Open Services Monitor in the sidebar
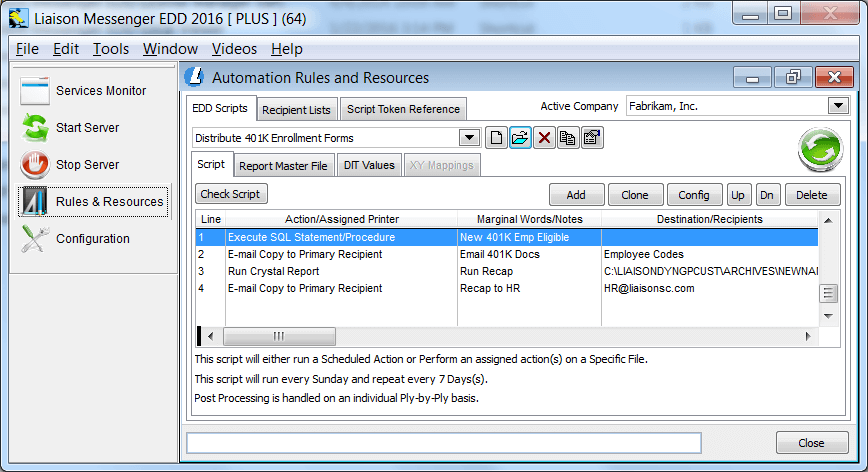 [100, 91]
